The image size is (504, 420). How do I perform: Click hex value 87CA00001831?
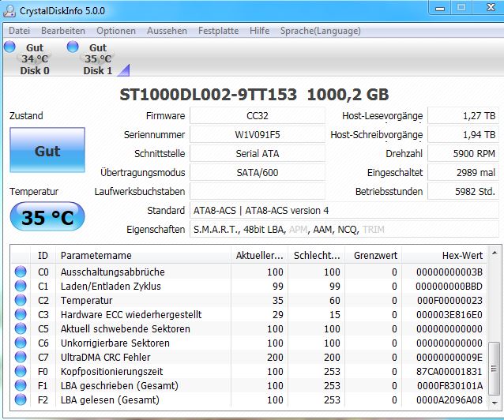449,372
